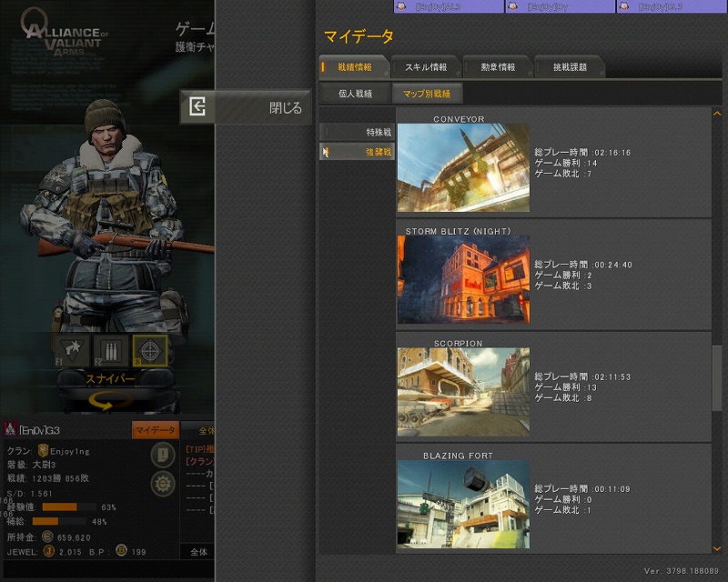
Task: Choose the 特殊戦 mode category
Action: 357,132
